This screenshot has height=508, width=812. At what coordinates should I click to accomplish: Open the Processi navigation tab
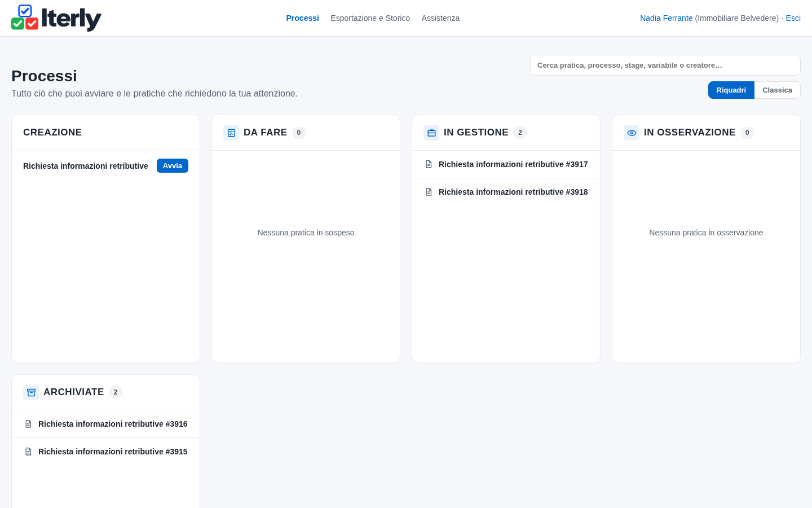[302, 18]
